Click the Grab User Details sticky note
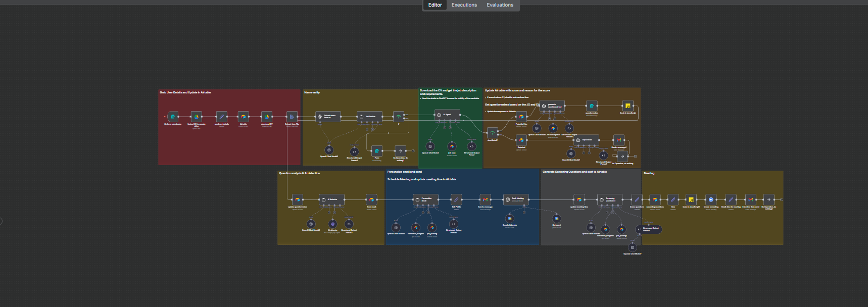 [x=185, y=93]
